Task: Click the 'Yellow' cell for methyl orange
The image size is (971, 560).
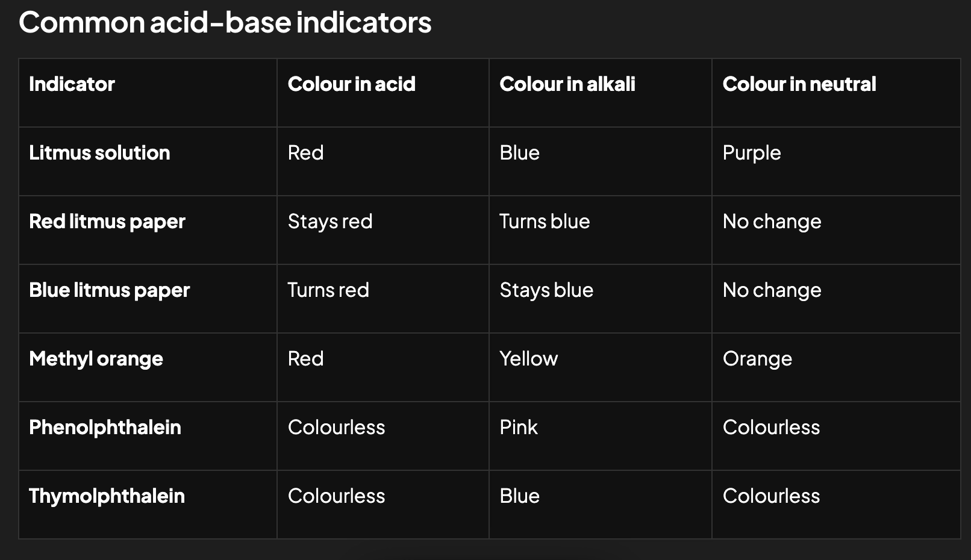Action: 528,359
